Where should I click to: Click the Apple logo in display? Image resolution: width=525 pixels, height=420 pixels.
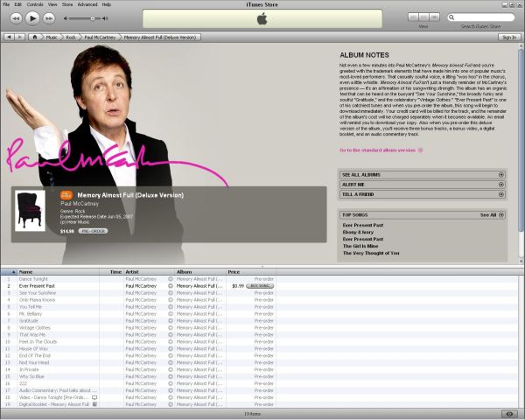(262, 18)
